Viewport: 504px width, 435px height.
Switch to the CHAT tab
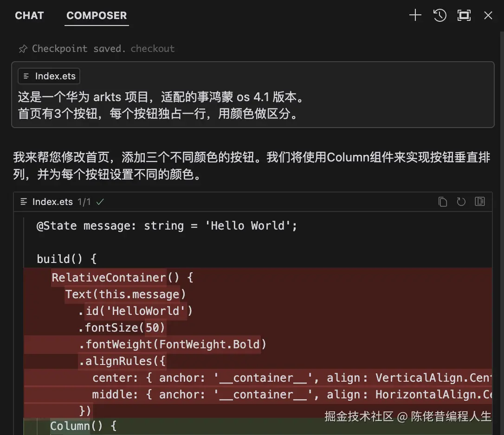[29, 15]
